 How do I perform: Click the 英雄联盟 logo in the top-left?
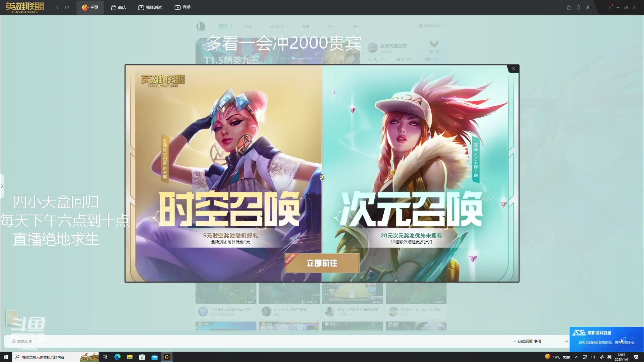coord(25,7)
